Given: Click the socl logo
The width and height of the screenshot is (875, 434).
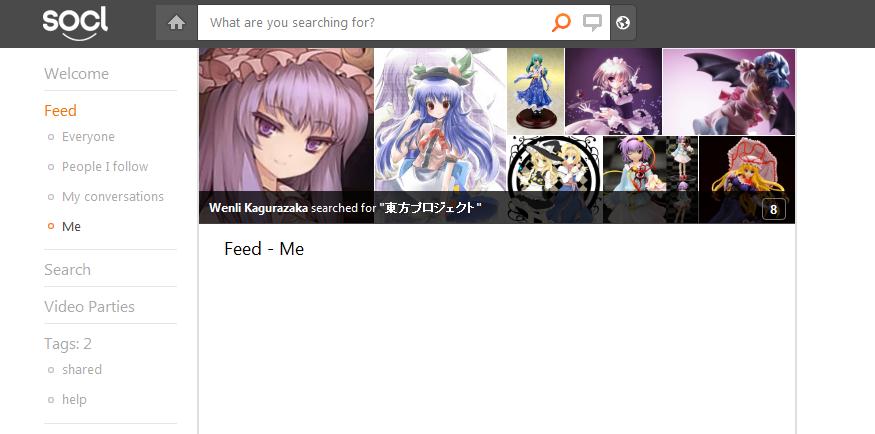Looking at the screenshot, I should pyautogui.click(x=75, y=23).
